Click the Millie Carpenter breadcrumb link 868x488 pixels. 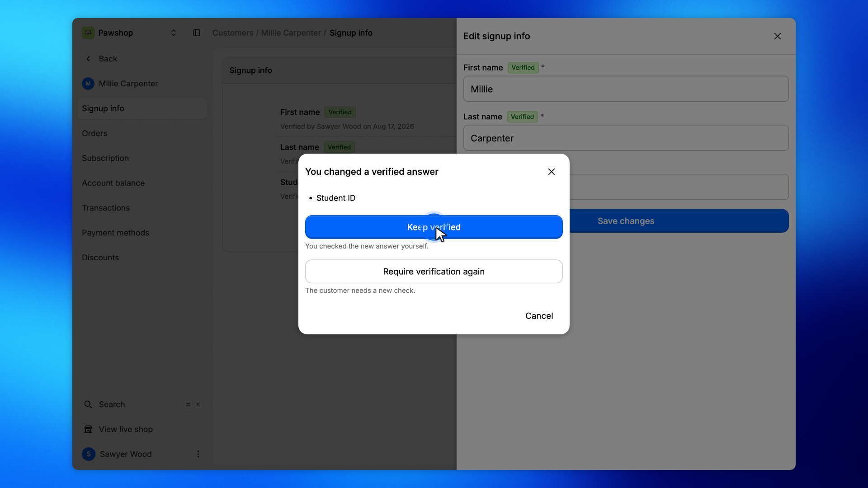tap(291, 33)
